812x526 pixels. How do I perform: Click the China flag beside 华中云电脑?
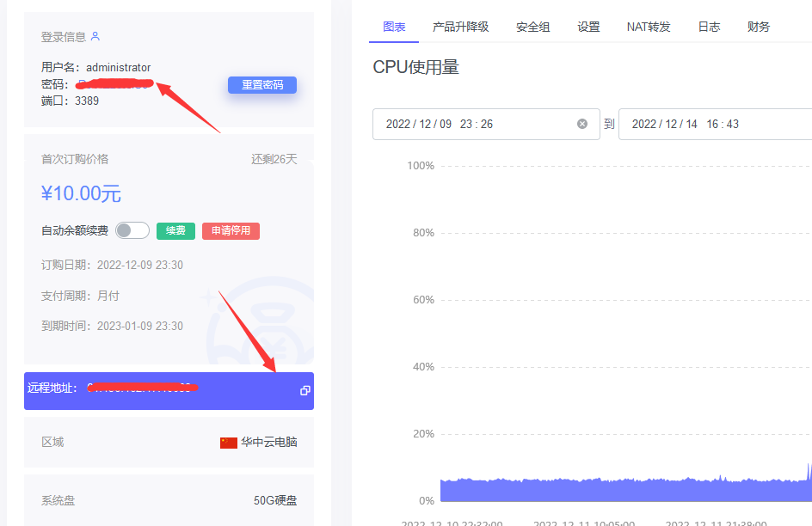click(227, 442)
